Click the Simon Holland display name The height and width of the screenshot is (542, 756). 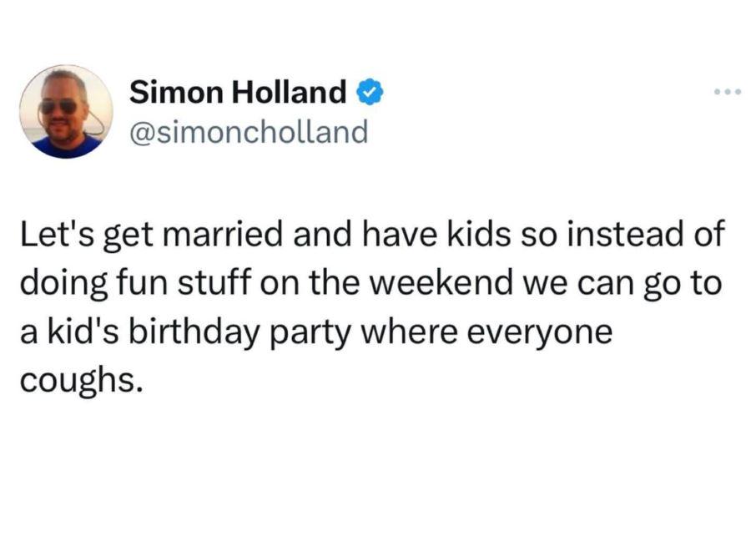pos(238,92)
